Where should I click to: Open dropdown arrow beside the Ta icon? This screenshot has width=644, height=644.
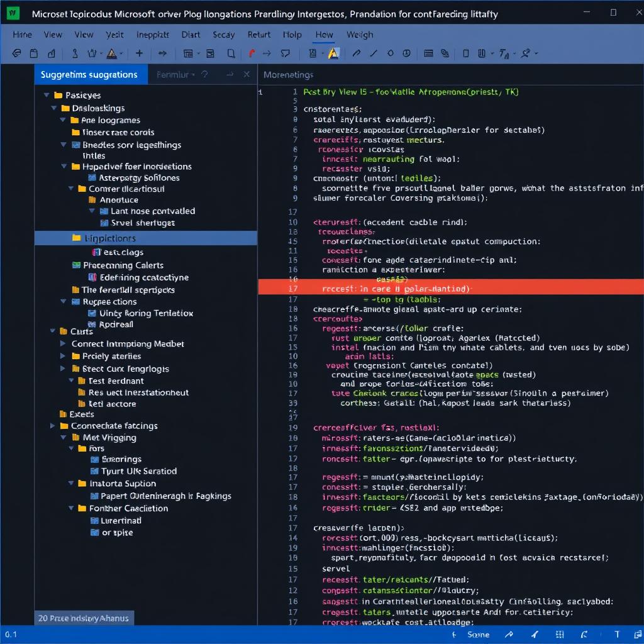pyautogui.click(x=513, y=54)
